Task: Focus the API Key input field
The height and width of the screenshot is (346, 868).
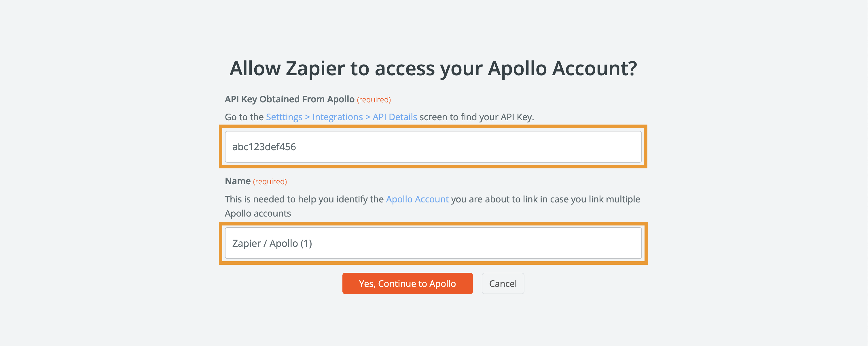Action: 433,147
